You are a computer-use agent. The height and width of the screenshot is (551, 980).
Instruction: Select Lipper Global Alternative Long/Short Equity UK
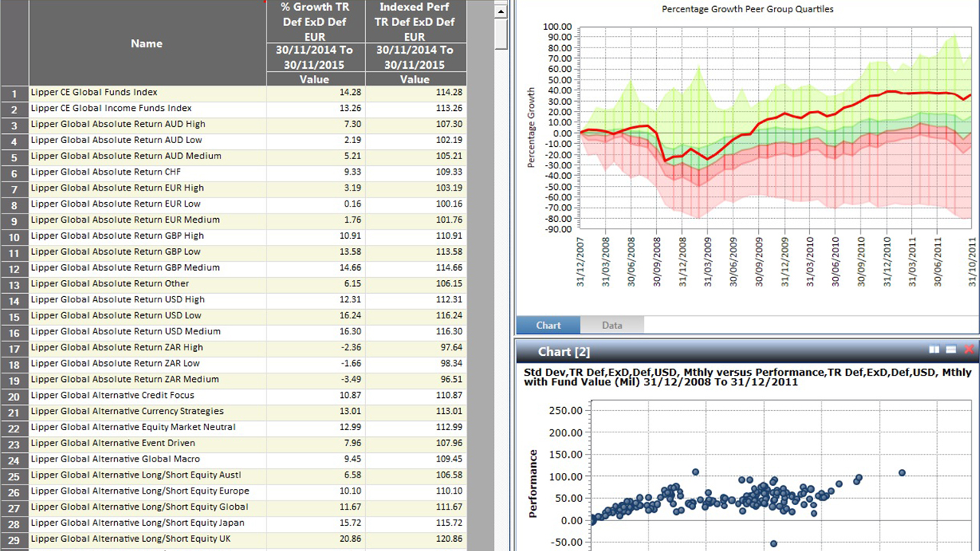[131, 538]
